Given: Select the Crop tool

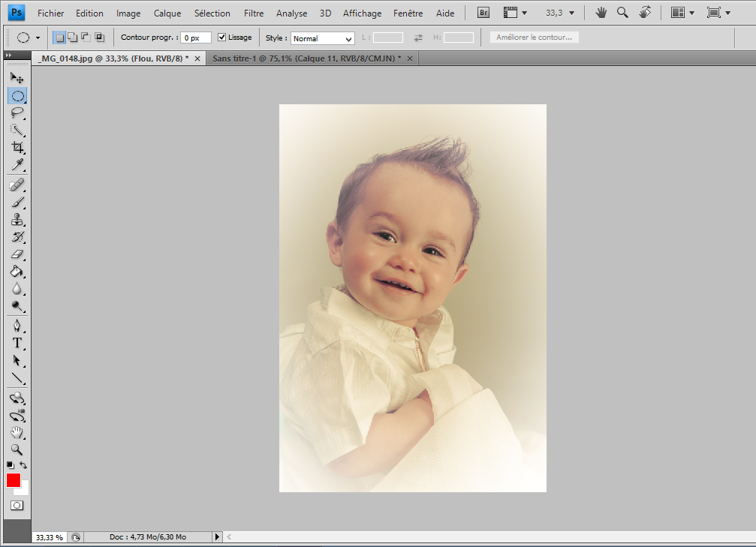Looking at the screenshot, I should pyautogui.click(x=17, y=147).
